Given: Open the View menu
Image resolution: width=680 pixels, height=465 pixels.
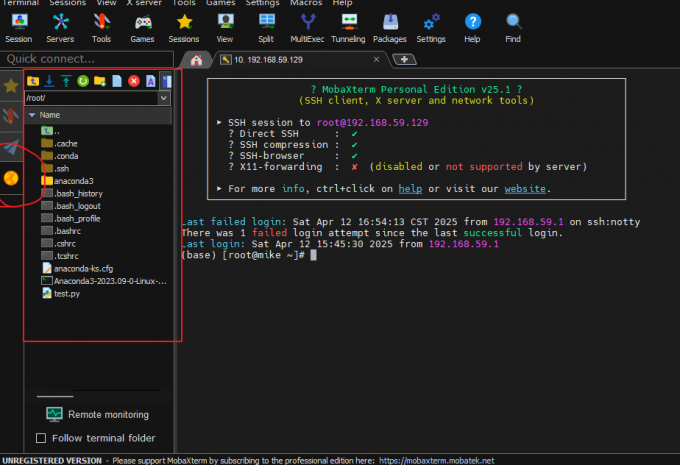Looking at the screenshot, I should pyautogui.click(x=106, y=3).
